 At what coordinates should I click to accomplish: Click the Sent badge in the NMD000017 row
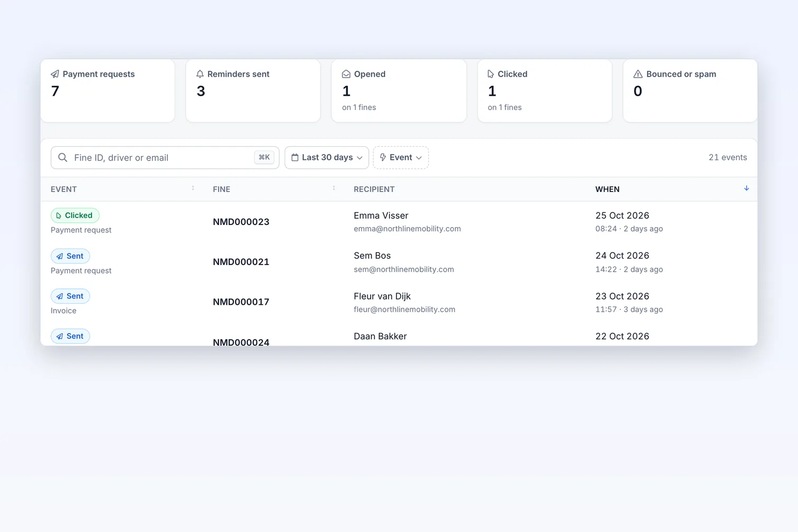70,296
